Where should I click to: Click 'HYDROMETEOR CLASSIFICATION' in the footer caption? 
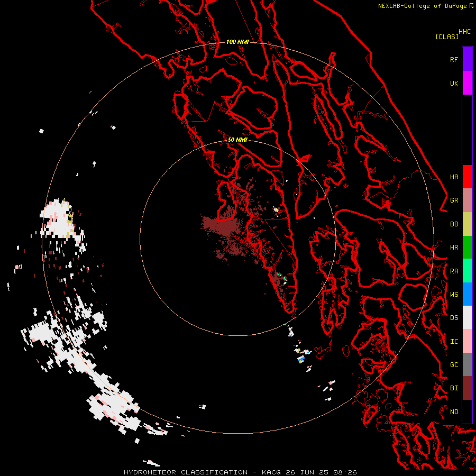tap(186, 472)
